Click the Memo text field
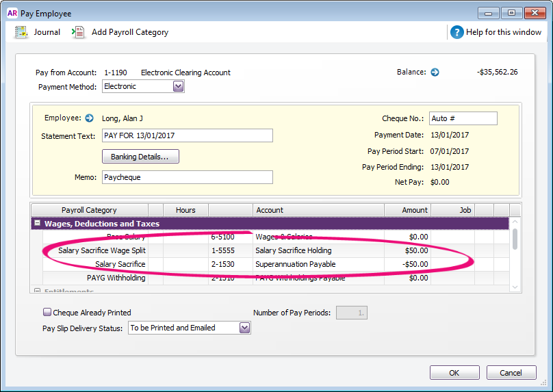 pyautogui.click(x=187, y=177)
